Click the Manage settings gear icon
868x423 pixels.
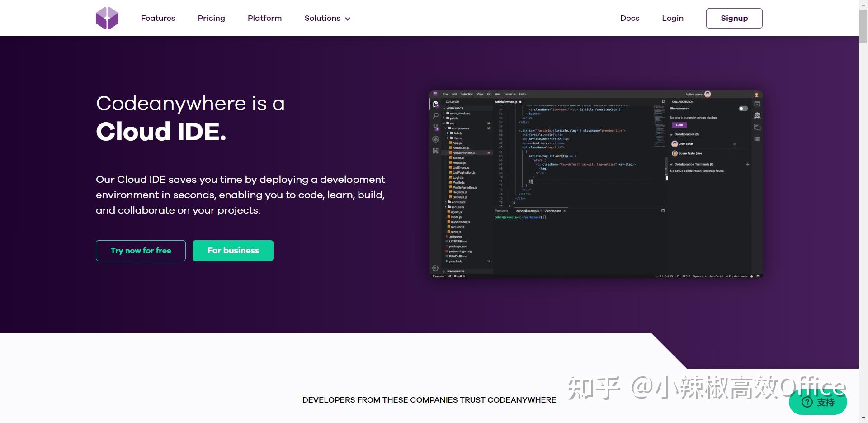[x=435, y=267]
